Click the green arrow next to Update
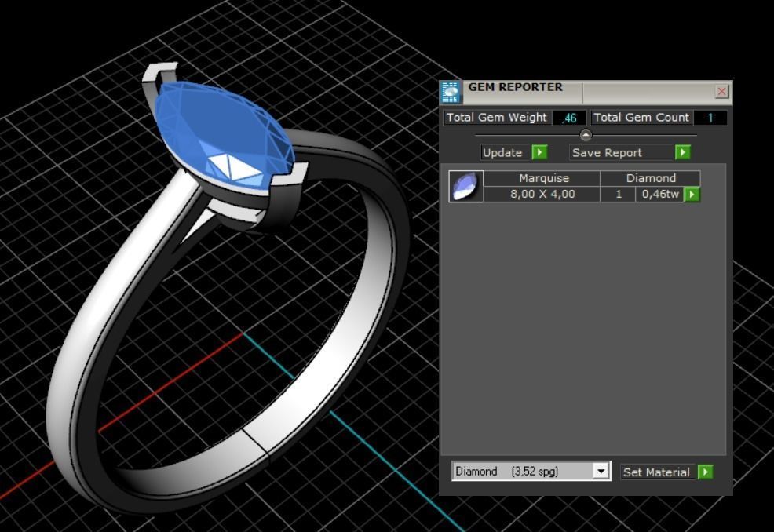774x532 pixels. point(539,152)
